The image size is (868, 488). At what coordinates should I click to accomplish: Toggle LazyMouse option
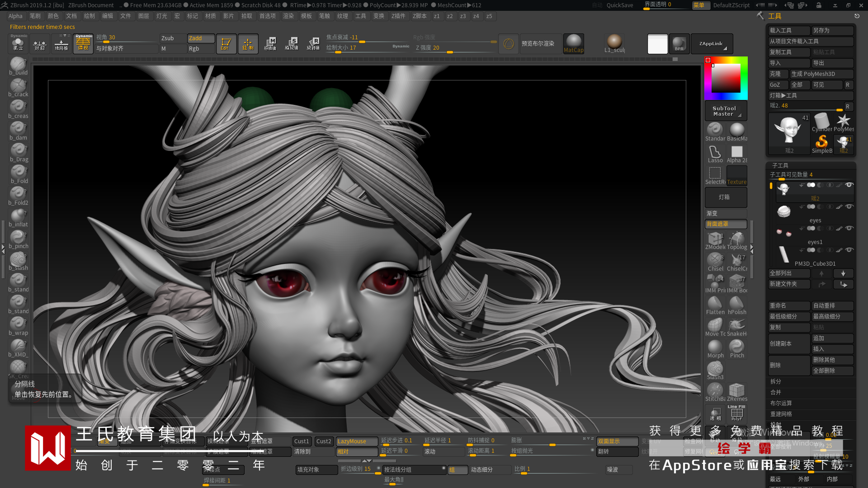[357, 441]
